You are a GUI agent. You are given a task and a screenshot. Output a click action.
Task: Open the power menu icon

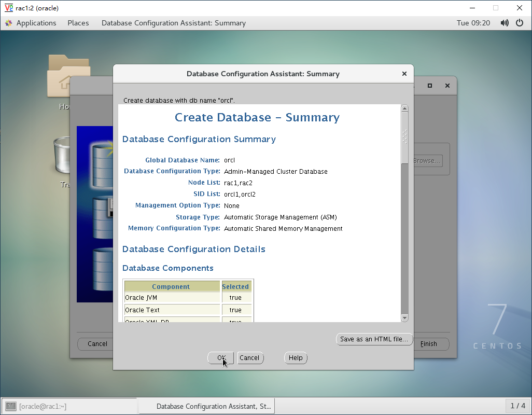pyautogui.click(x=520, y=23)
